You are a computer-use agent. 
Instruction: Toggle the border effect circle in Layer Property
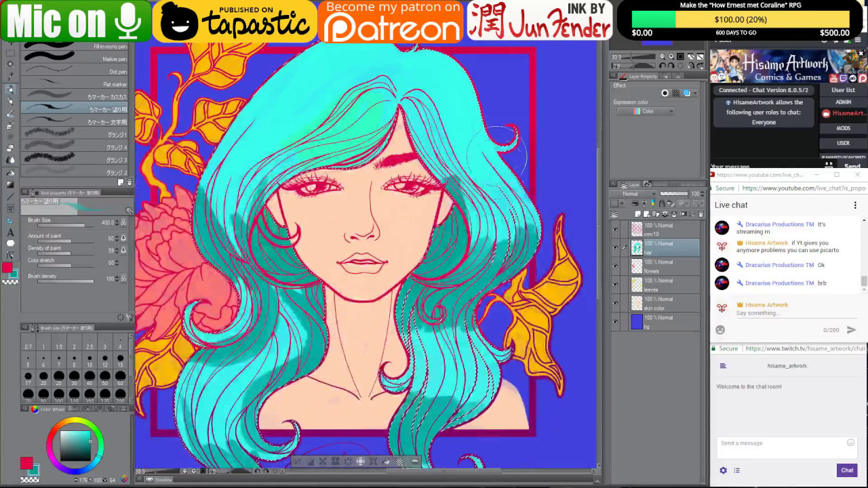point(665,93)
